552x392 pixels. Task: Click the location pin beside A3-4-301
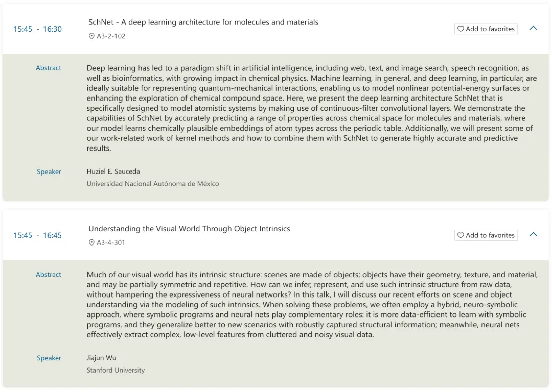92,243
